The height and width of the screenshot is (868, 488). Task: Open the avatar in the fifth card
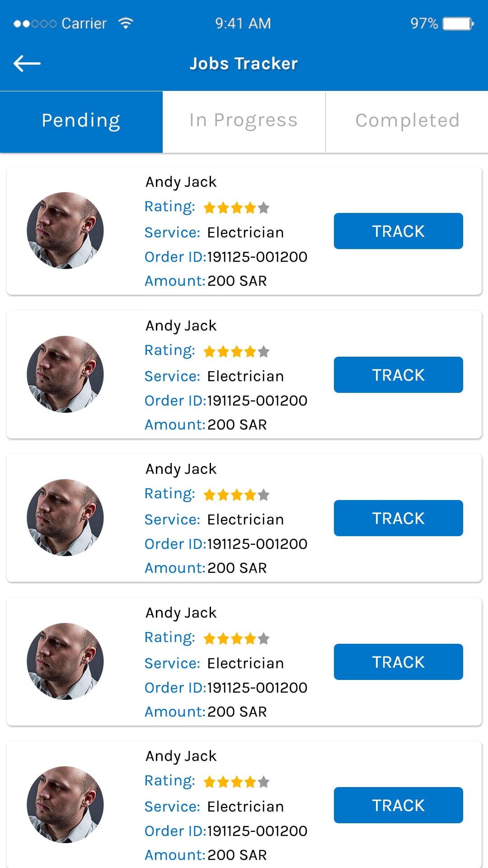point(66,805)
